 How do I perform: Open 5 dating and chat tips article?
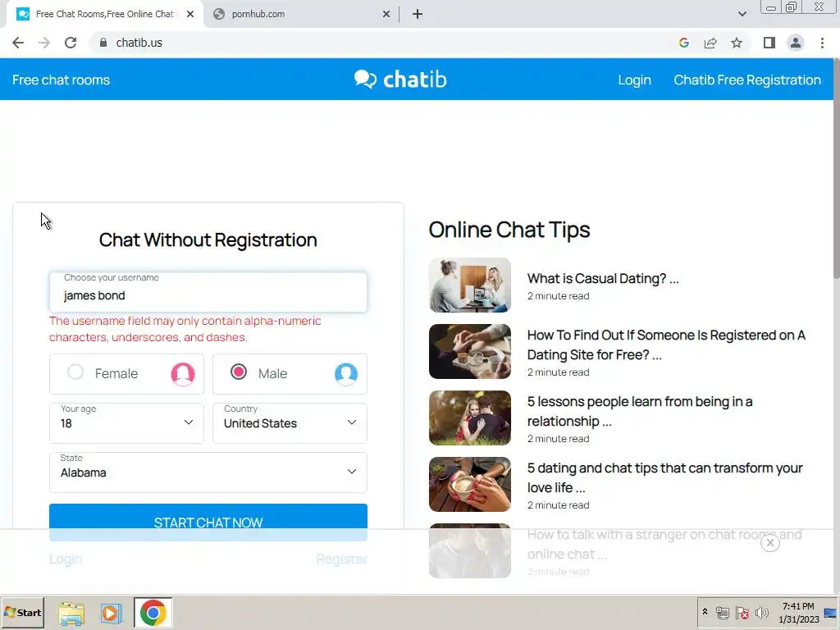(x=664, y=477)
